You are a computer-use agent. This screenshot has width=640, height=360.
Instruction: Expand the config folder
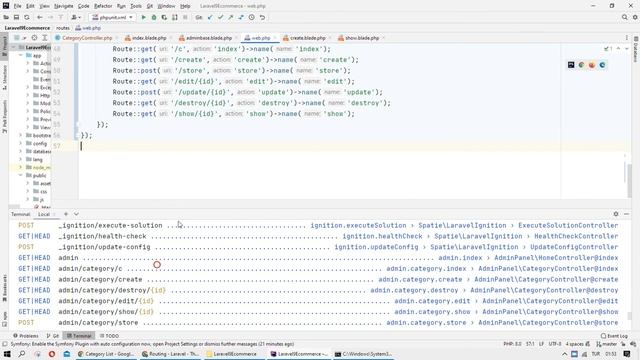21,143
